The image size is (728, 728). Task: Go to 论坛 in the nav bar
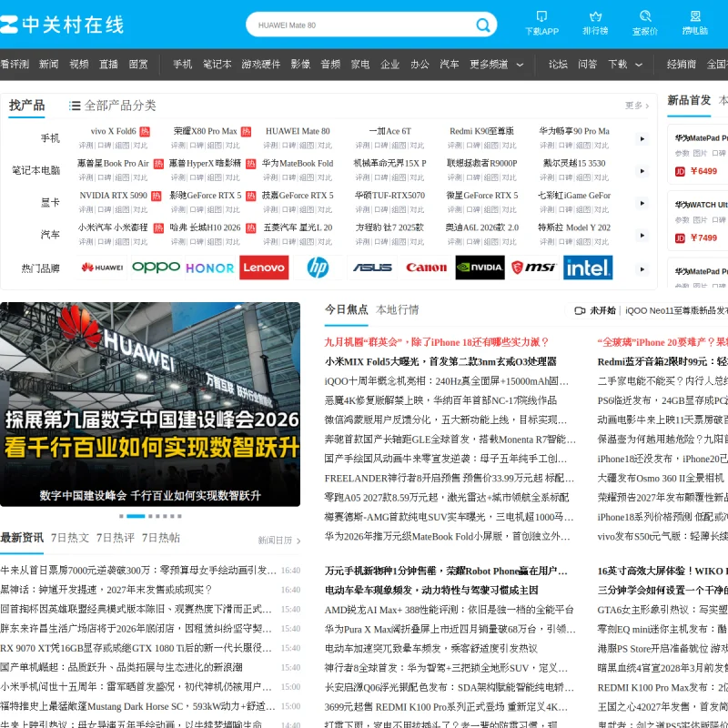coord(558,64)
